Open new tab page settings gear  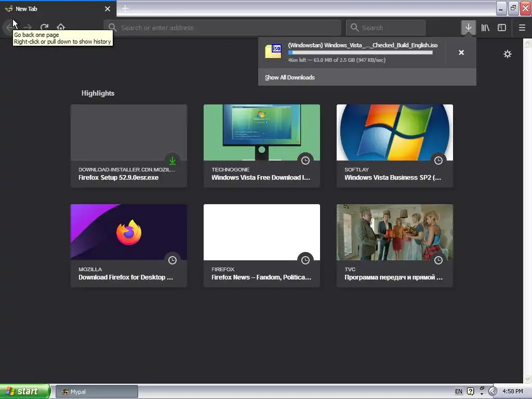click(507, 54)
